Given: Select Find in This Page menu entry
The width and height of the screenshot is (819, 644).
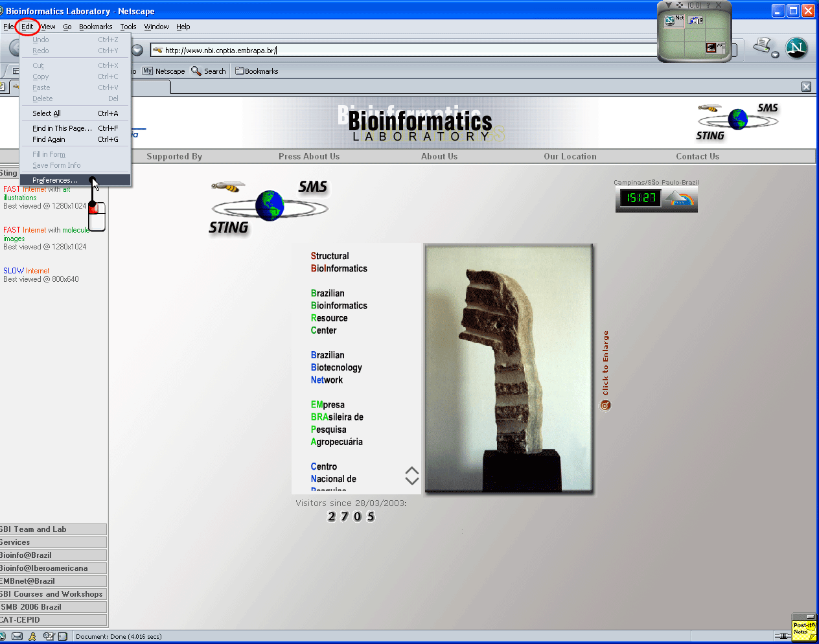Looking at the screenshot, I should click(62, 128).
